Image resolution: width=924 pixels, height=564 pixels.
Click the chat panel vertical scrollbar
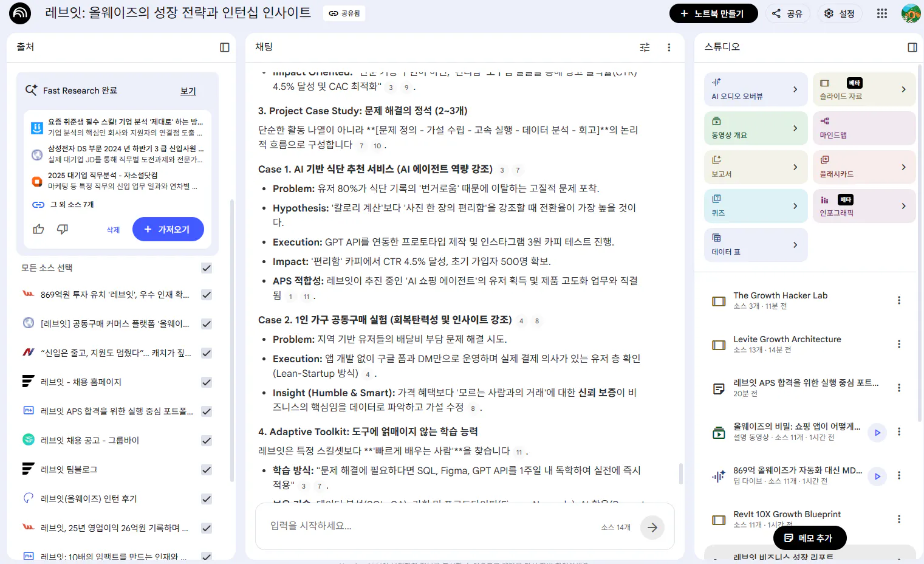[x=680, y=474]
